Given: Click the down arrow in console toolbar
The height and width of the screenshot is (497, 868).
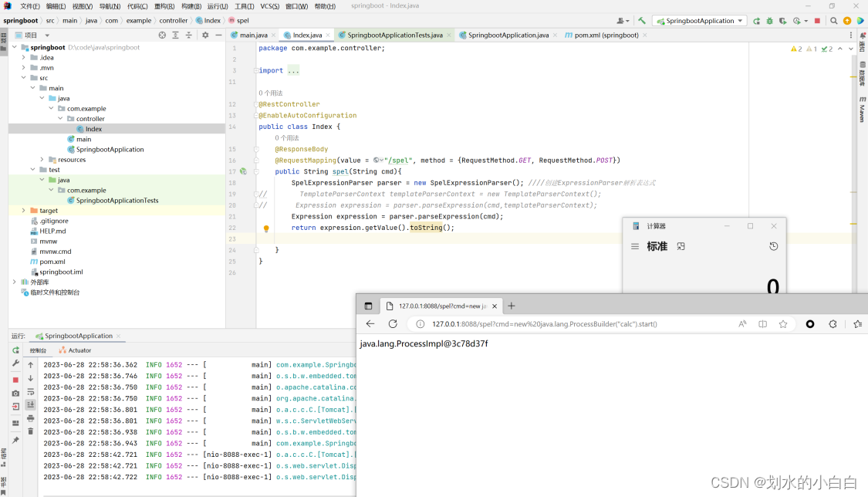Looking at the screenshot, I should point(30,378).
